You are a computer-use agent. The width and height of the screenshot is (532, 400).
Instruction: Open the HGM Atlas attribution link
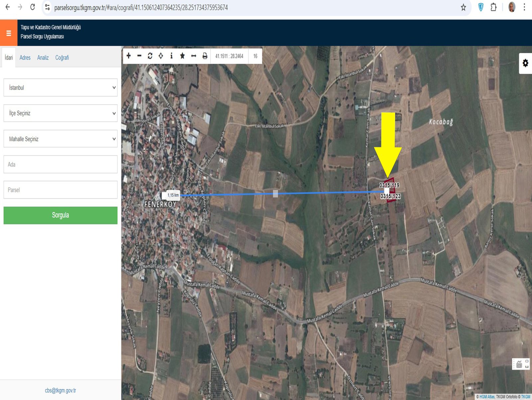point(487,397)
